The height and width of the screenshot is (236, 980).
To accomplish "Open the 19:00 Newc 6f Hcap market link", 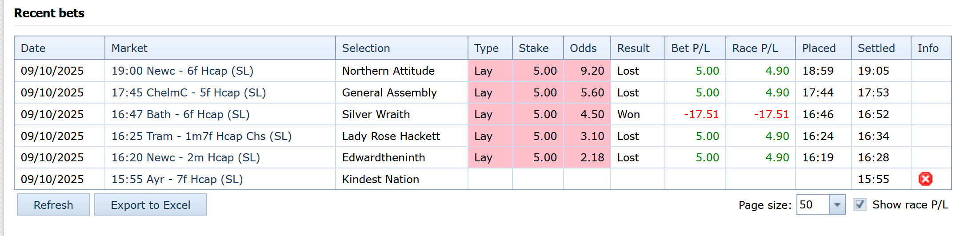I will (x=182, y=71).
